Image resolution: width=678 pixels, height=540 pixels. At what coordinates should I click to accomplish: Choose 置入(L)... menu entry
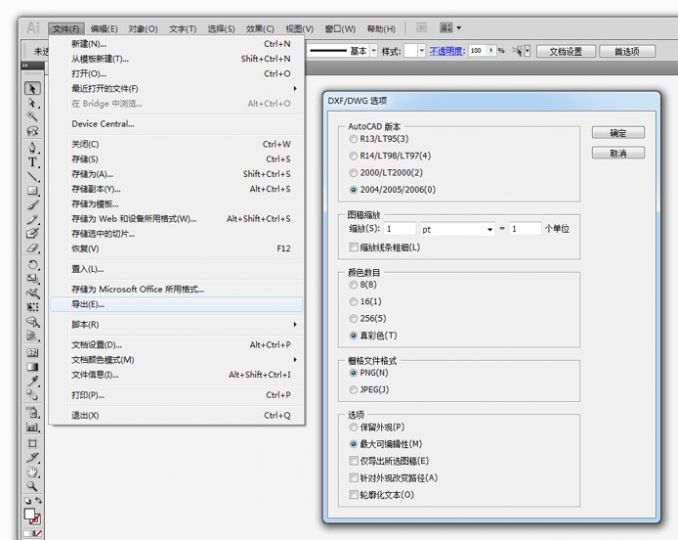(x=177, y=269)
